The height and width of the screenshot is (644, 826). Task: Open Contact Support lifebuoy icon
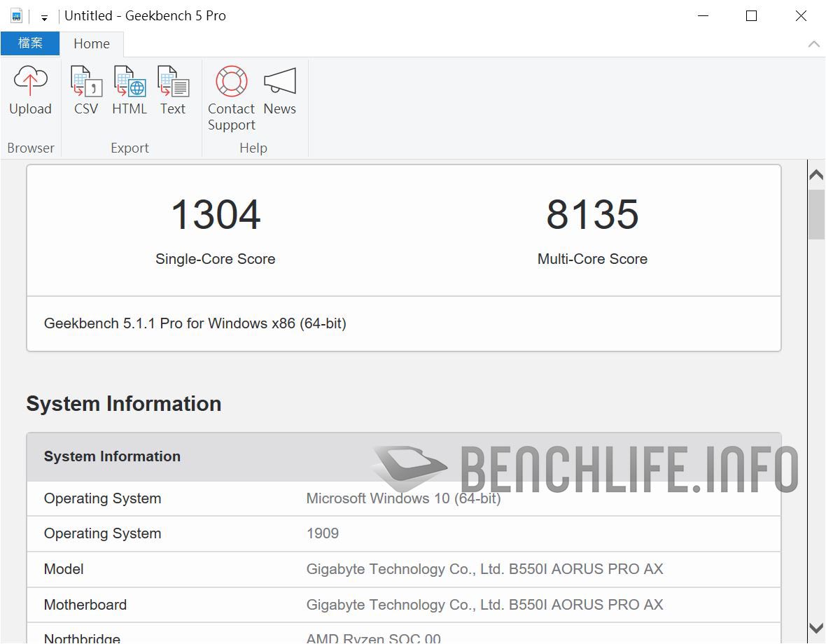231,82
